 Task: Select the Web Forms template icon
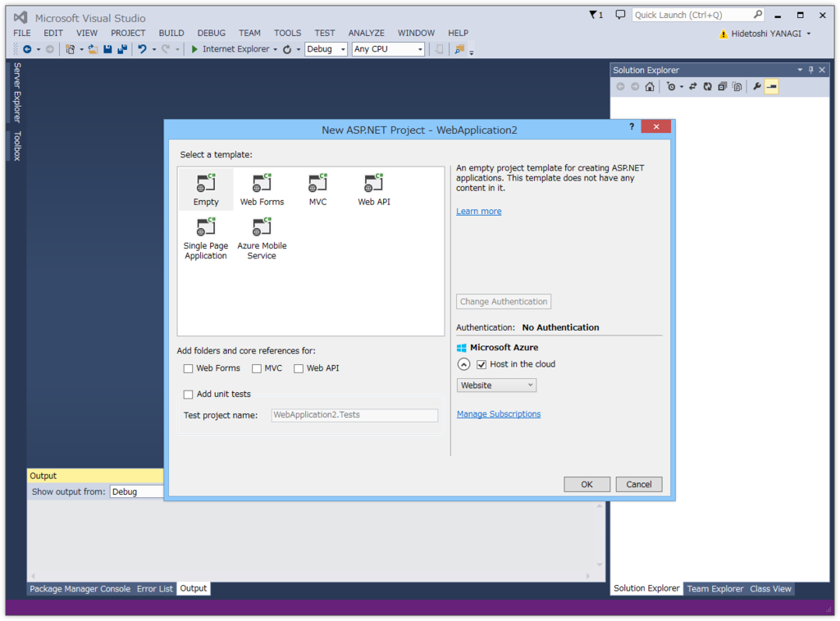[262, 183]
